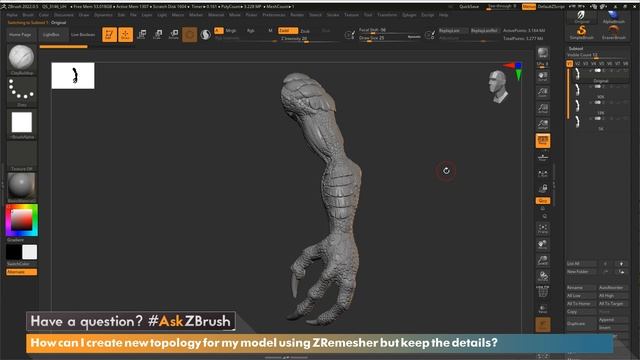This screenshot has height=360, width=640.
Task: Open the ClayBuildup brush selector thumbnail
Action: click(21, 58)
